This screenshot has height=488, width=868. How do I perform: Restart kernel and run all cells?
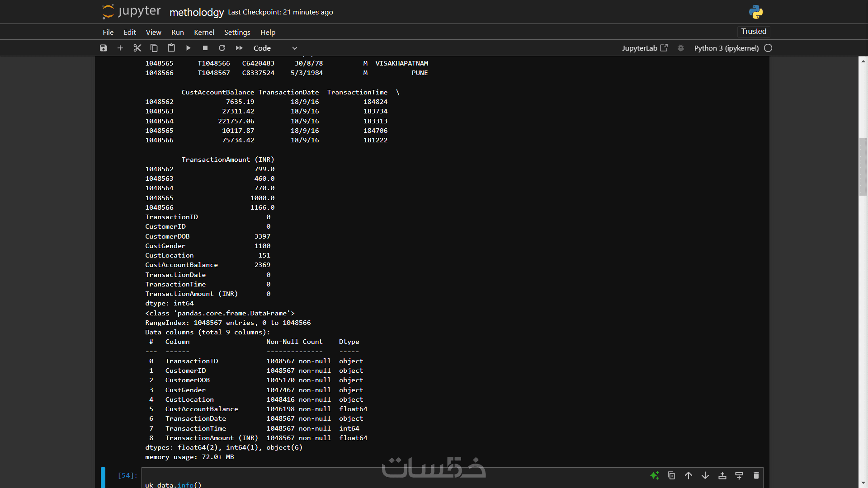239,48
